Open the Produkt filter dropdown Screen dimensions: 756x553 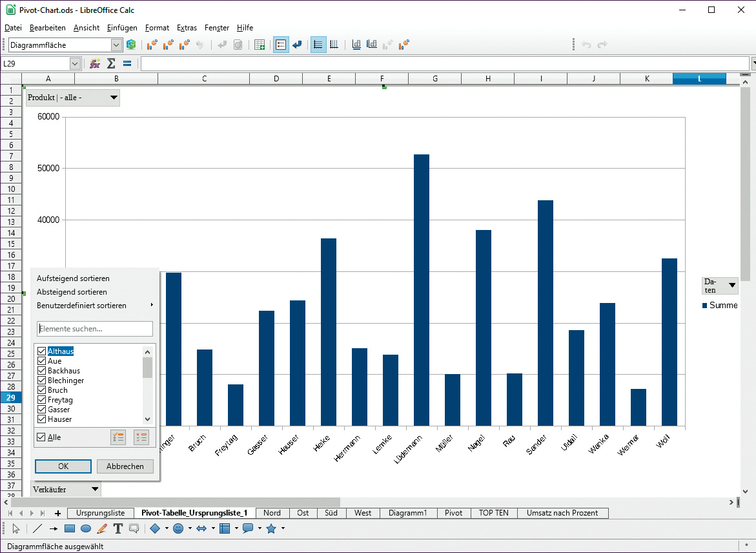coord(114,98)
